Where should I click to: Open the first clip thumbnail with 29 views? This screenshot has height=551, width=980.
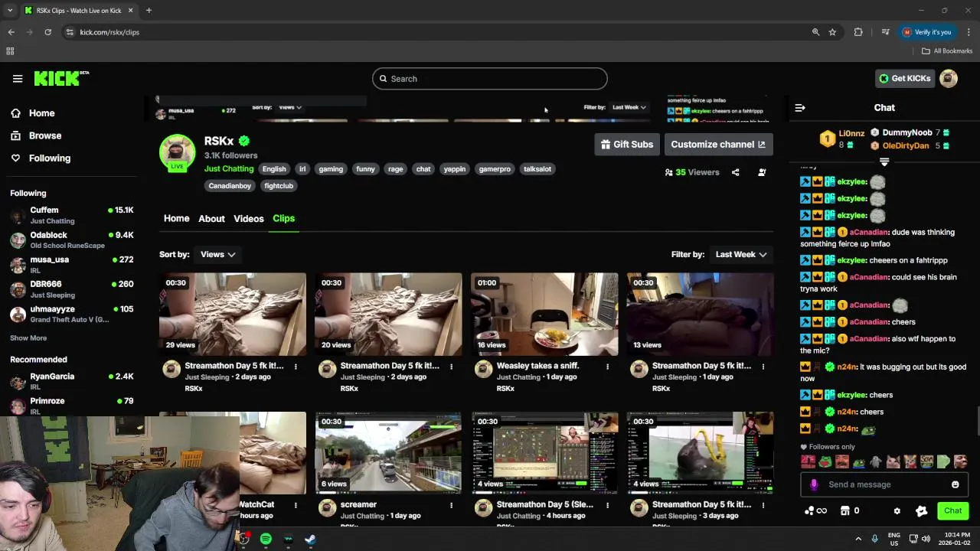(233, 314)
